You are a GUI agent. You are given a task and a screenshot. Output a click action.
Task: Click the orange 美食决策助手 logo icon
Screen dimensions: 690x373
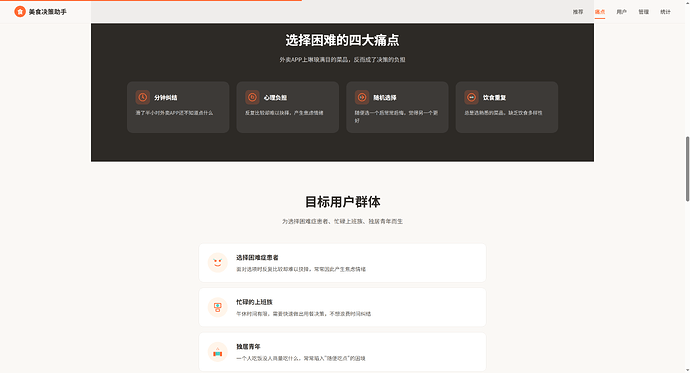tap(20, 12)
